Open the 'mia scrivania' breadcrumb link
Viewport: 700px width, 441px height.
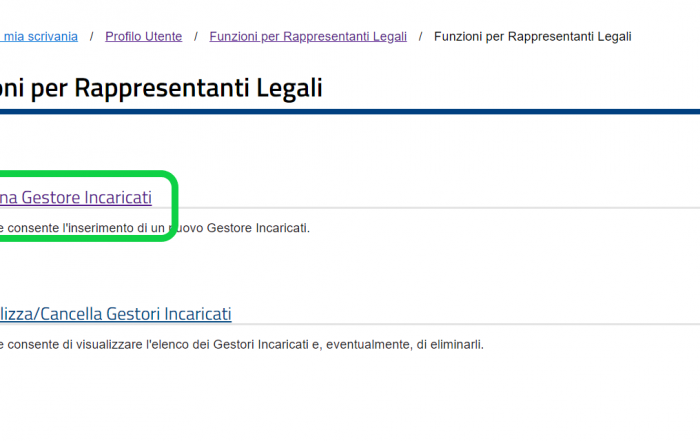tap(39, 37)
